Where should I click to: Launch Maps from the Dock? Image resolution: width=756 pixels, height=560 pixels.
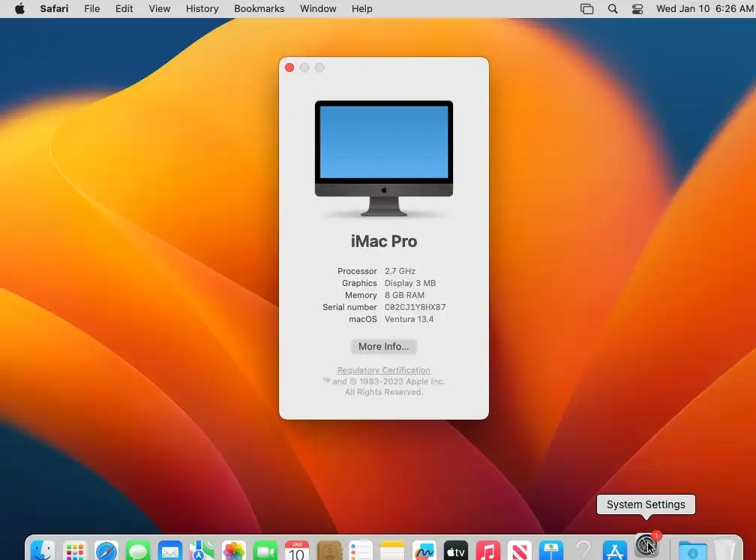coord(202,551)
